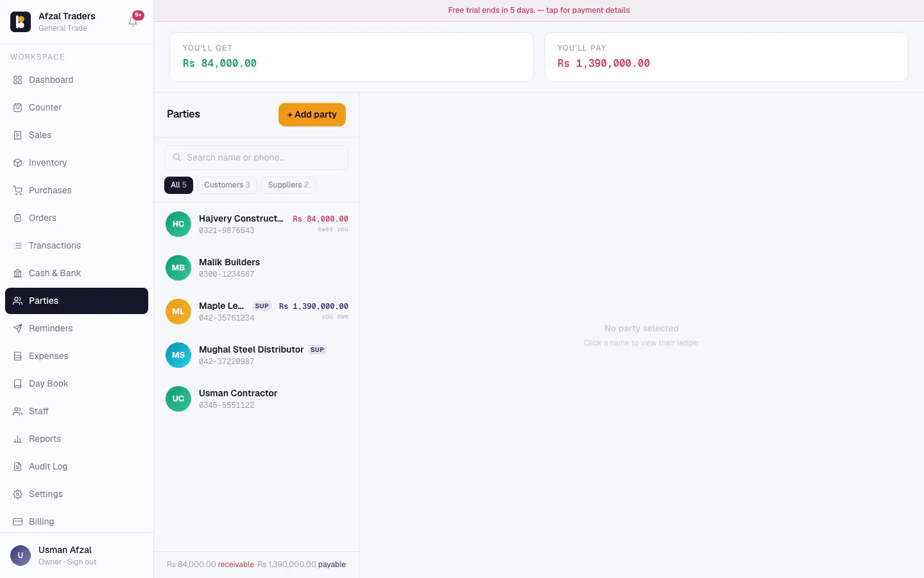Open the Transactions section
This screenshot has width=924, height=578.
coord(76,246)
